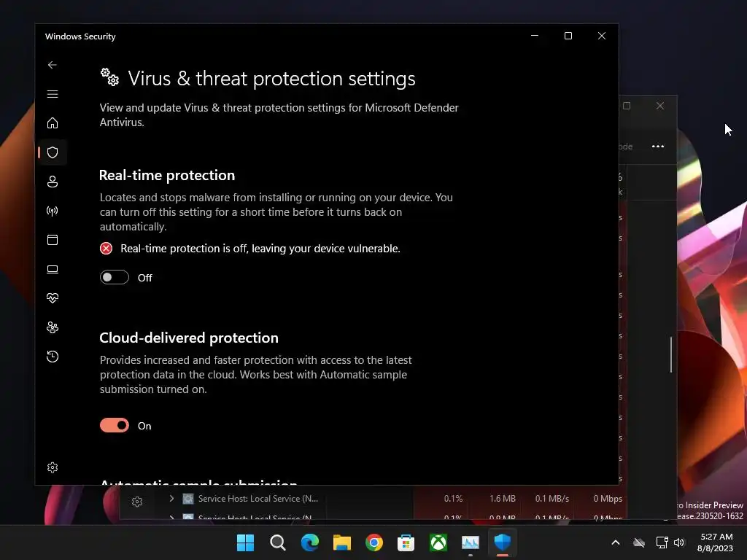
Task: Open Xbox app from taskbar
Action: tap(438, 542)
